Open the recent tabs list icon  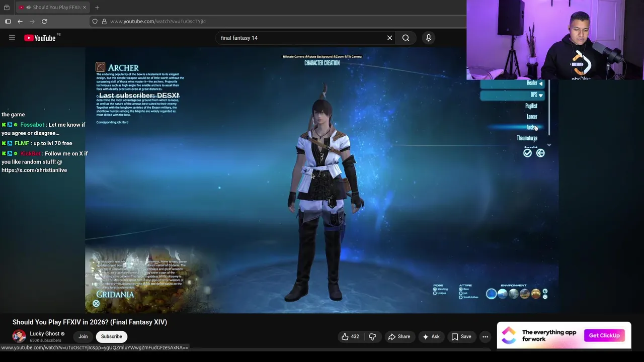click(7, 7)
